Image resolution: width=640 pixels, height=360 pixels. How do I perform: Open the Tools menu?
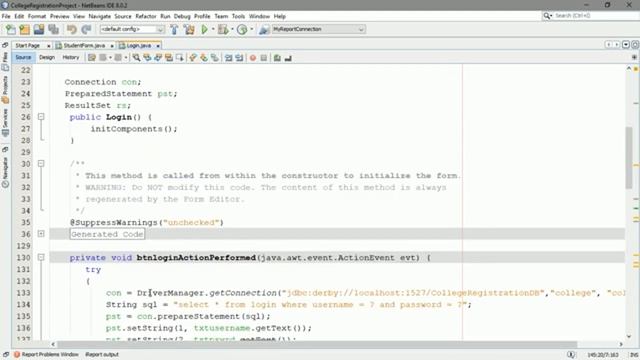coord(238,16)
